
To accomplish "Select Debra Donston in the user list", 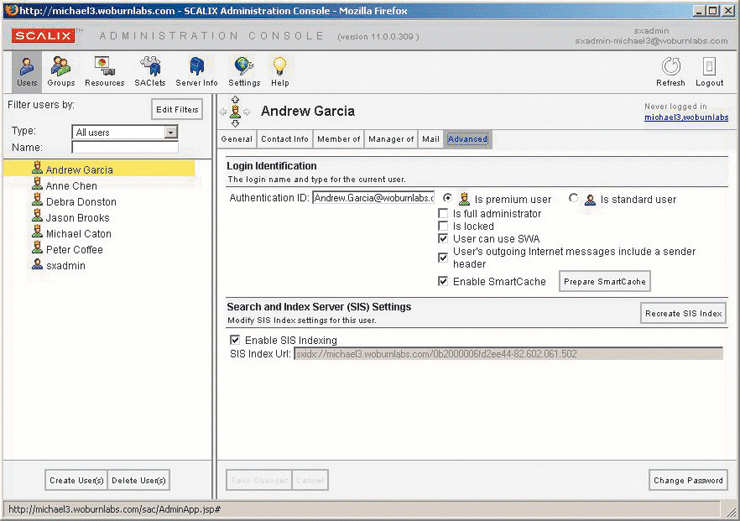I will [81, 202].
